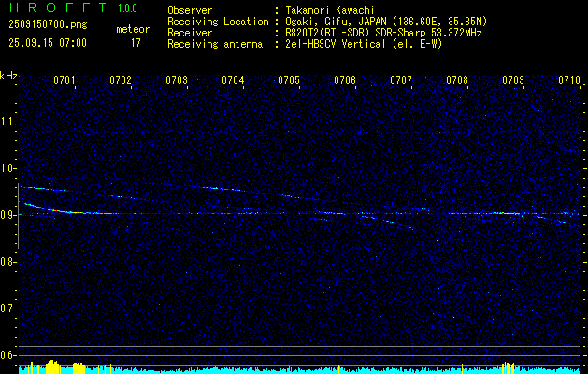This screenshot has width=588, height=374.
Task: Click the HROFFT title text
Action: click(58, 9)
